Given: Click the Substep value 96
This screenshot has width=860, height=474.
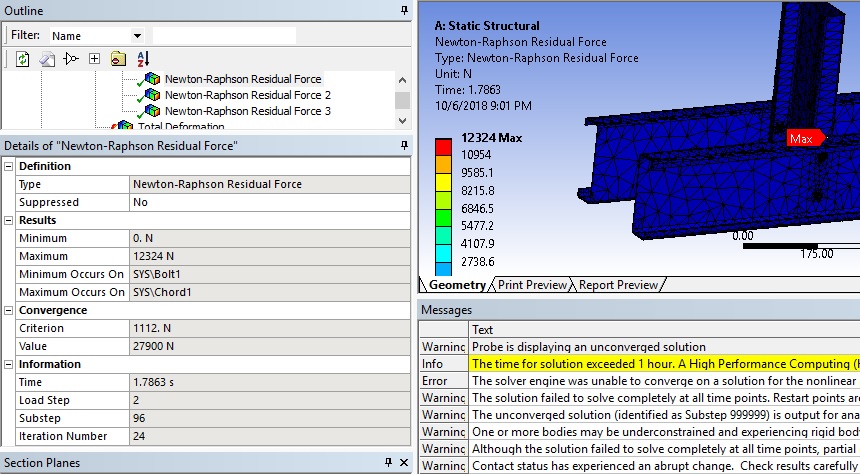Looking at the screenshot, I should [270, 418].
